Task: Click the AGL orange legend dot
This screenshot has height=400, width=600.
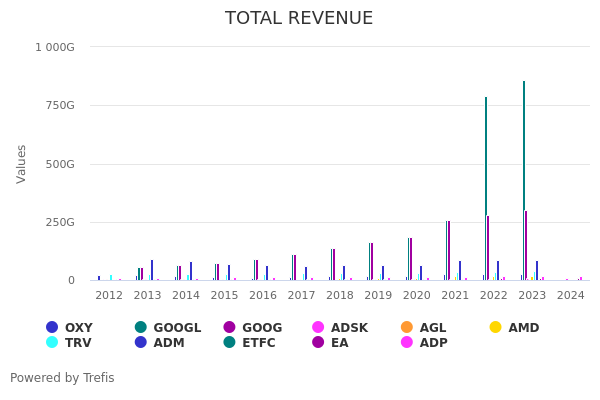Action: tap(406, 327)
